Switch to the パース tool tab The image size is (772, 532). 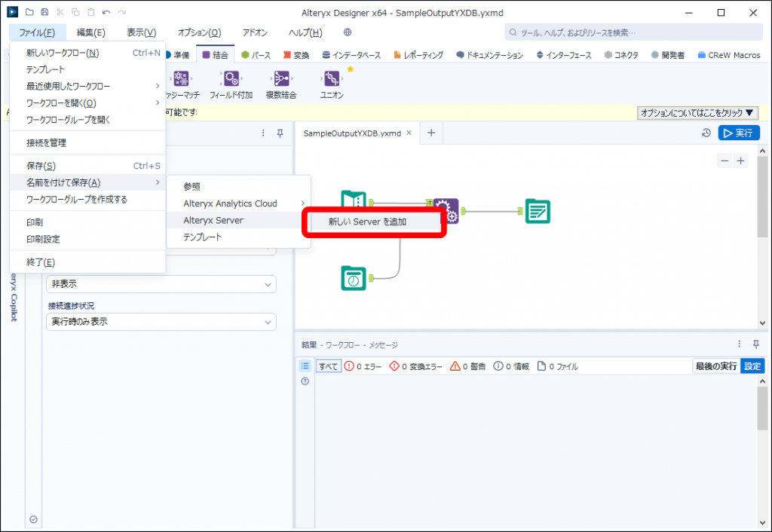(256, 54)
